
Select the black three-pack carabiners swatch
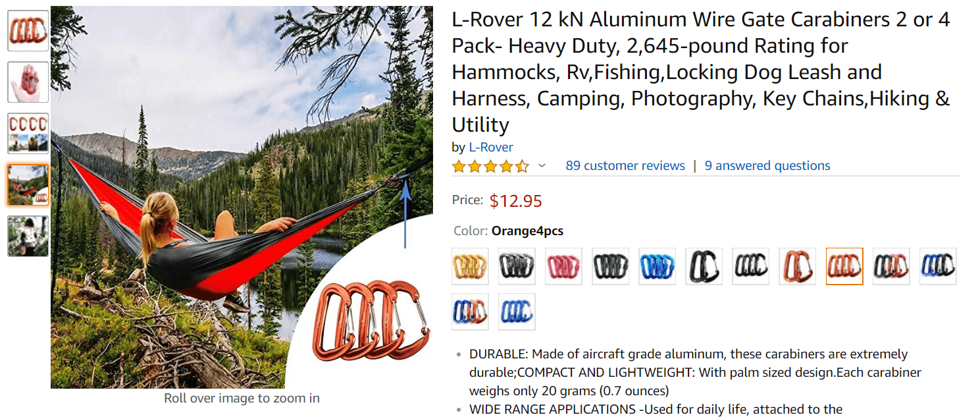[750, 266]
